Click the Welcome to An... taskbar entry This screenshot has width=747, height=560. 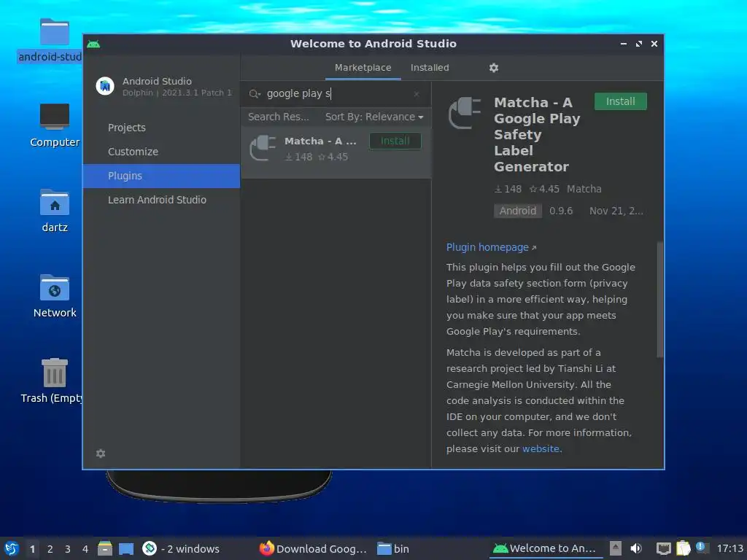tap(547, 548)
